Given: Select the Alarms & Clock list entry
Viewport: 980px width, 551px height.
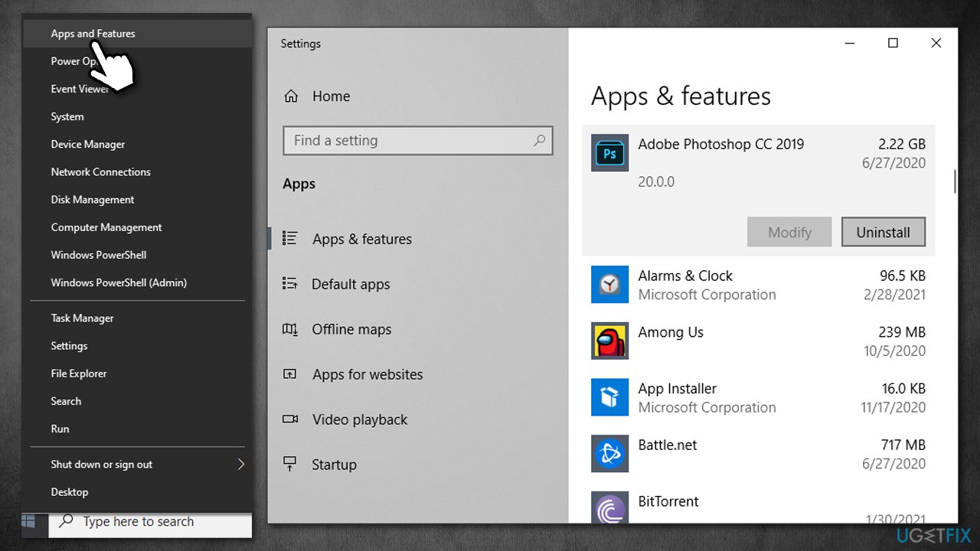Looking at the screenshot, I should point(759,285).
